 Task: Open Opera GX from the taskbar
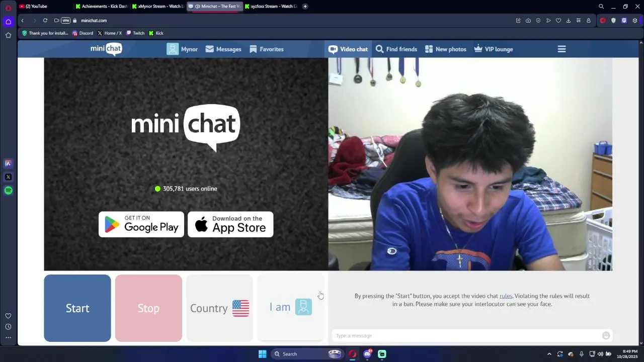point(353,354)
